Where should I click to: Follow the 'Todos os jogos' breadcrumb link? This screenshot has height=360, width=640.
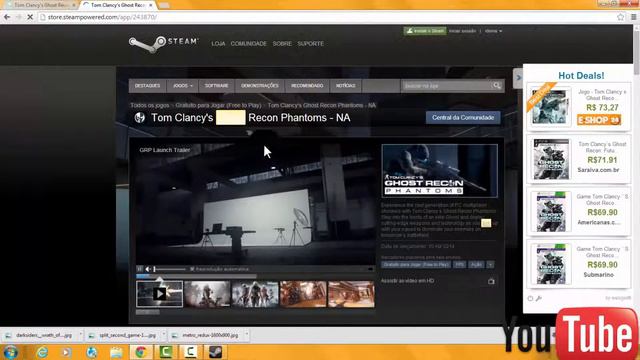click(x=149, y=105)
